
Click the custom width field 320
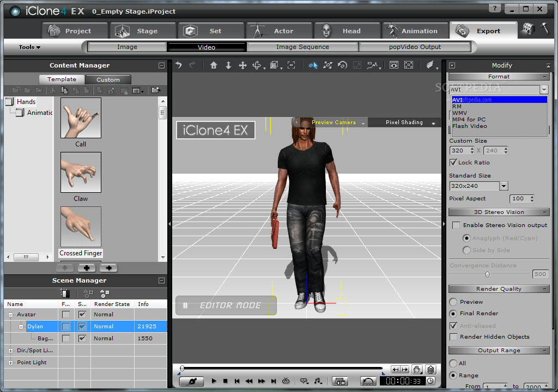coord(459,150)
